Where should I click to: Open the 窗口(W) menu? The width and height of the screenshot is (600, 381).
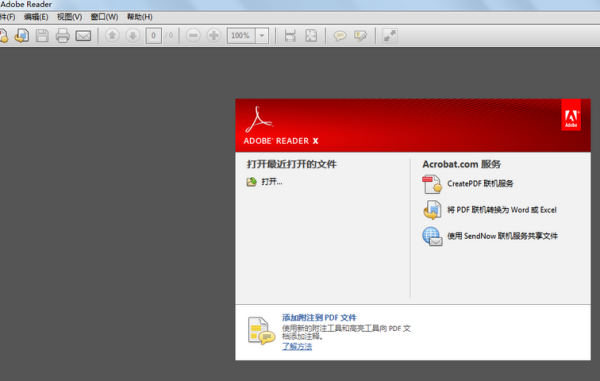tap(104, 17)
